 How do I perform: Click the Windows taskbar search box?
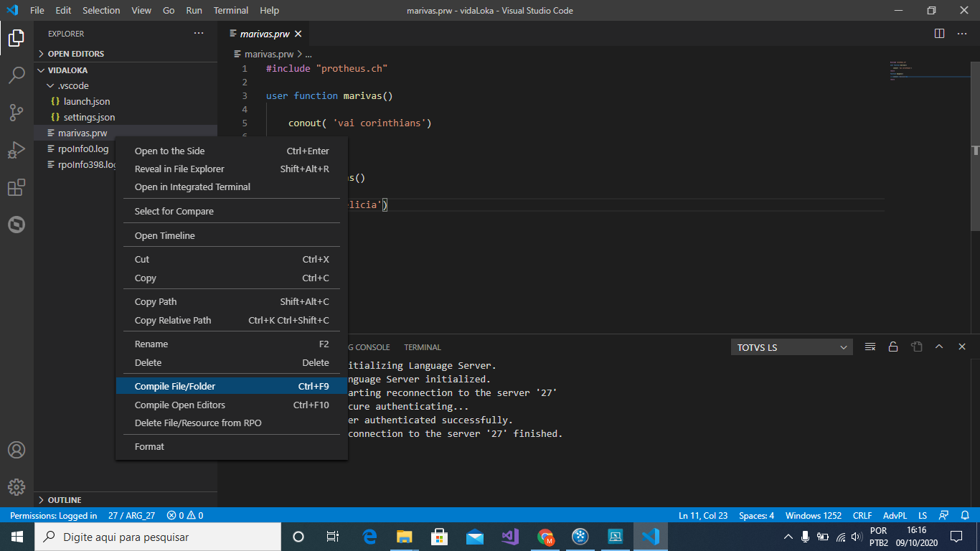point(157,537)
